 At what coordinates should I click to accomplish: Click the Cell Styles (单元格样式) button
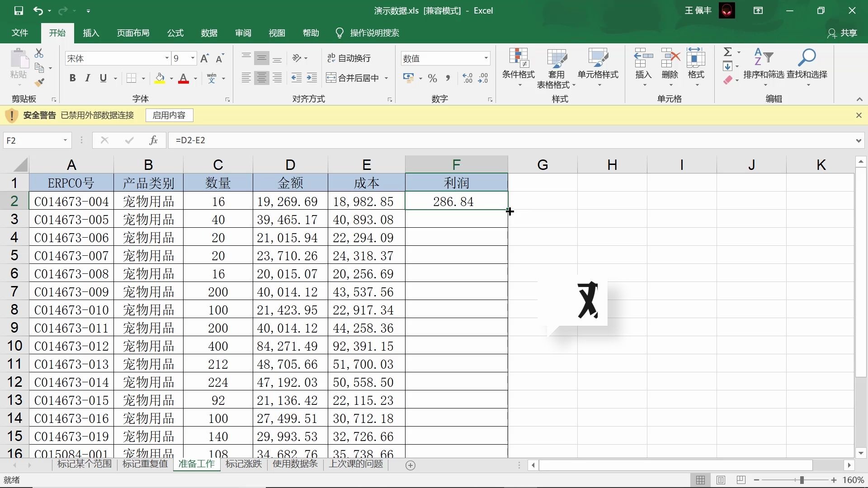[598, 68]
